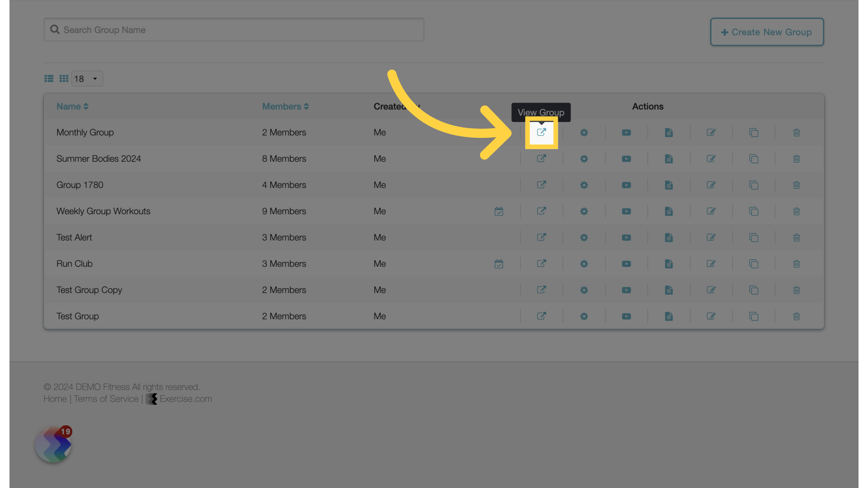Toggle view for Test Group row
The image size is (868, 488).
(541, 316)
